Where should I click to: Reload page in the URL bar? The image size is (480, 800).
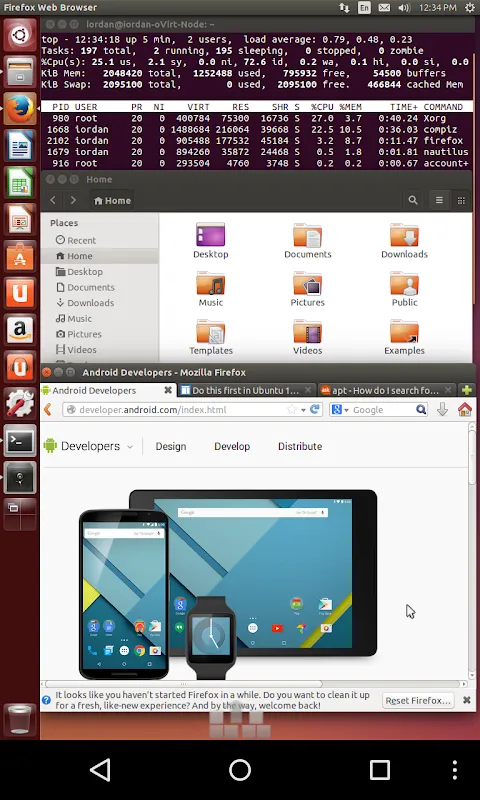pyautogui.click(x=315, y=409)
